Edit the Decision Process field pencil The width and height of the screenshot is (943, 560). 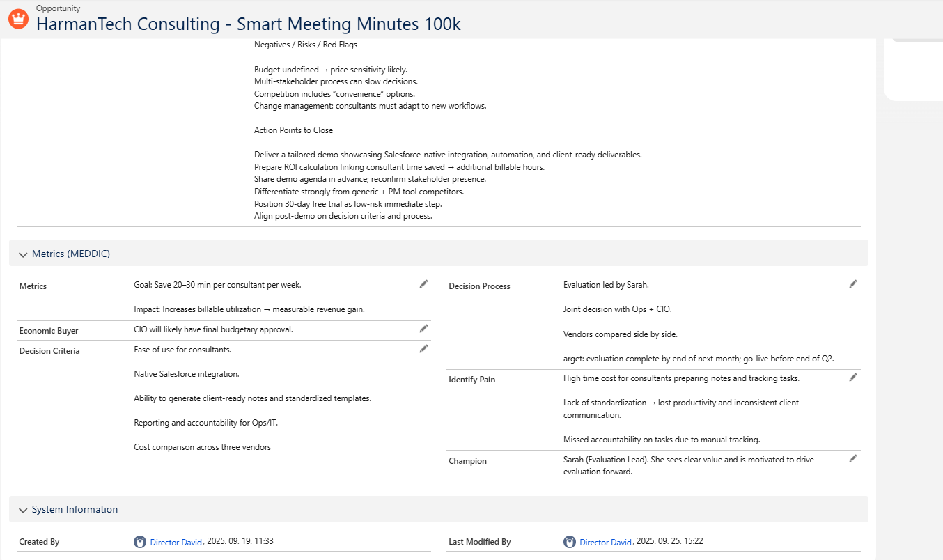pos(853,284)
